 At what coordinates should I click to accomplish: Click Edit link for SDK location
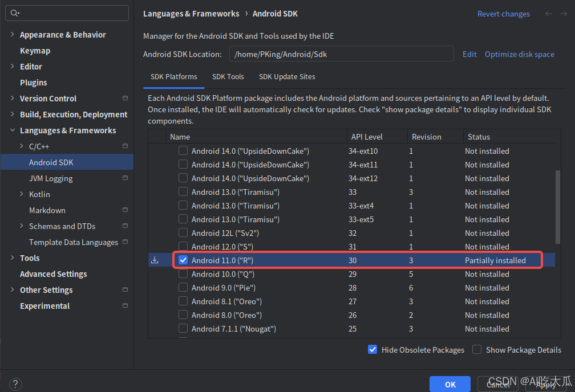pyautogui.click(x=469, y=54)
